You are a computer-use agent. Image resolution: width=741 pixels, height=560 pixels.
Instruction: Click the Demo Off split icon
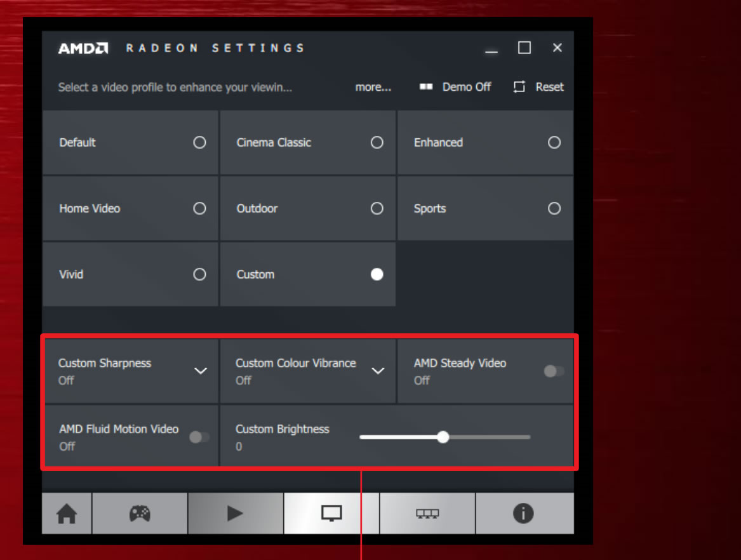tap(426, 87)
